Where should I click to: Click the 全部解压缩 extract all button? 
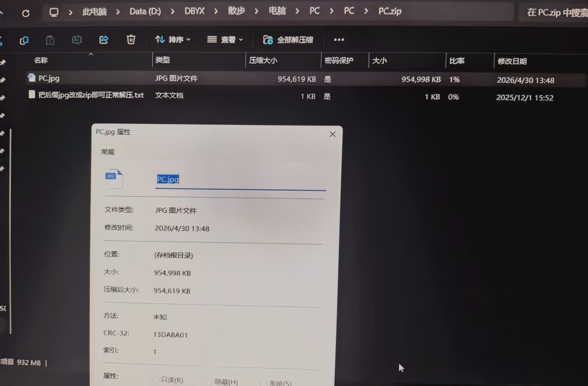coord(288,40)
